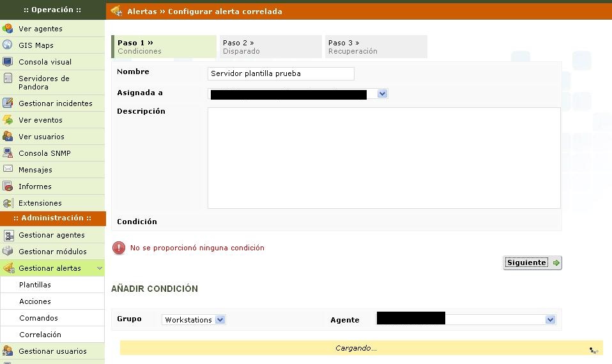This screenshot has width=612, height=364.
Task: Click the Consola SNMP icon
Action: coord(8,153)
